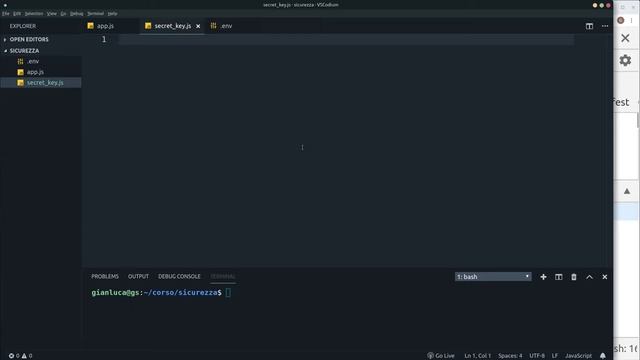The width and height of the screenshot is (640, 360).
Task: Switch to the Output panel tab
Action: [138, 276]
